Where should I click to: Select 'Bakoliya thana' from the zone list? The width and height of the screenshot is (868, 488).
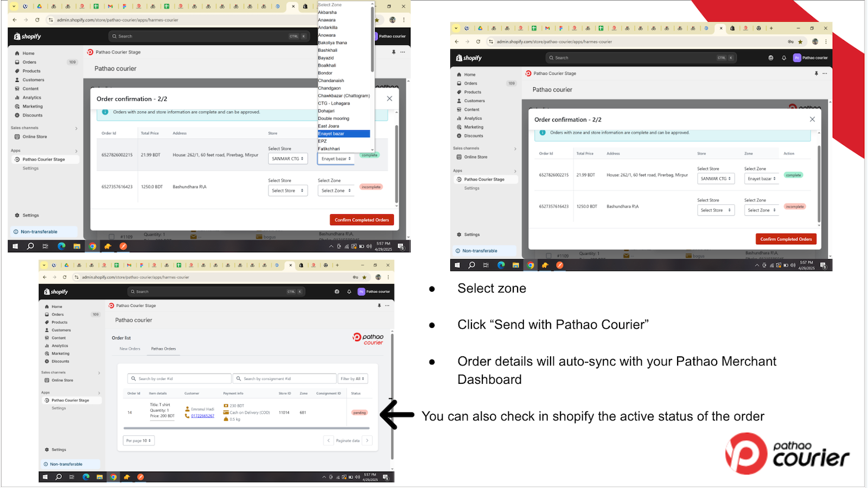click(x=333, y=43)
